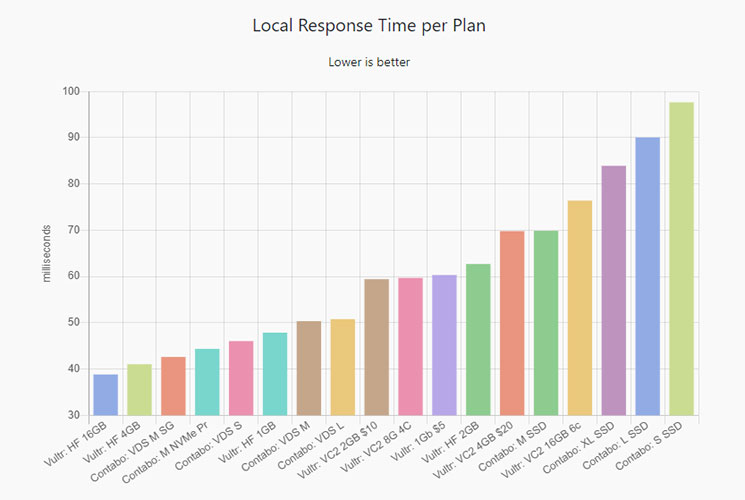
Task: Click the Vultr: VC2 2GB $10 axis label
Action: coord(337,450)
